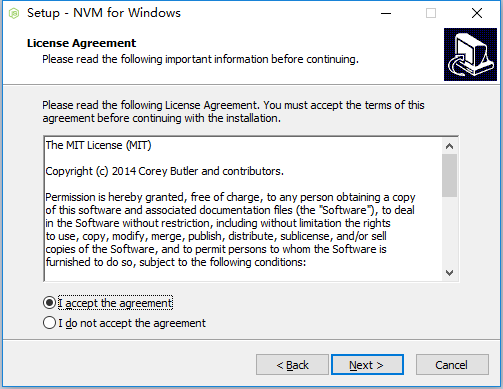Go to the Next setup step
The image size is (503, 389).
[367, 365]
